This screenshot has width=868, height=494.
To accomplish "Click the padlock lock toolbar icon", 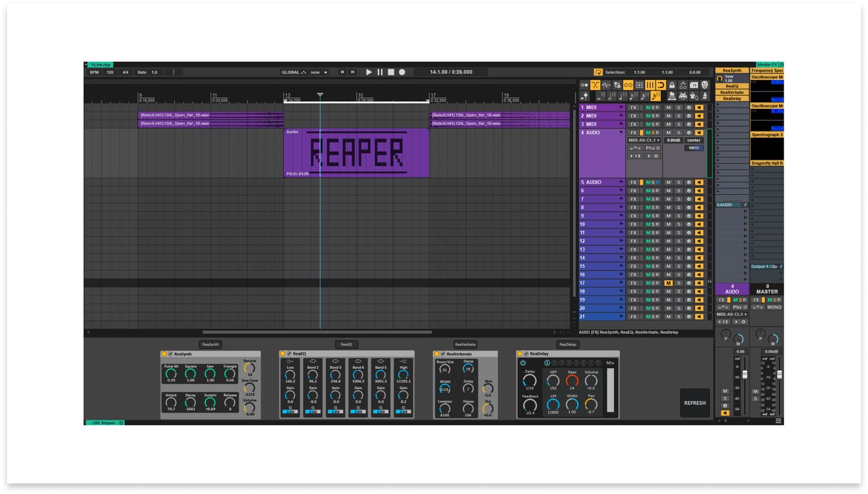I will coord(672,85).
